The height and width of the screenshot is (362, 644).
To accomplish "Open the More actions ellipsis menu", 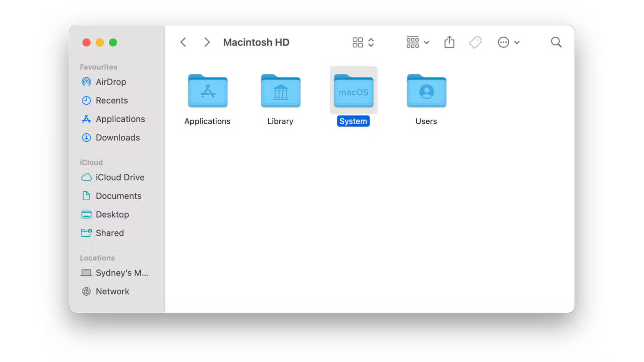I will (508, 42).
